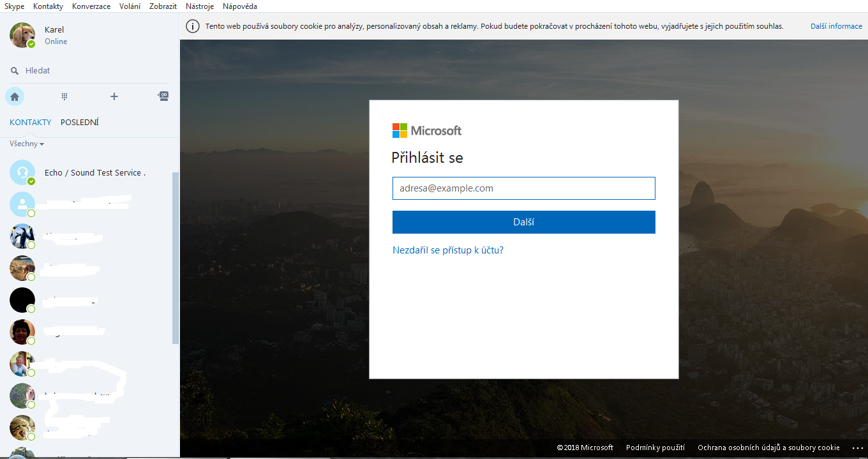Open the Konverzace menu
Screen dimensions: 868x459
91,6
